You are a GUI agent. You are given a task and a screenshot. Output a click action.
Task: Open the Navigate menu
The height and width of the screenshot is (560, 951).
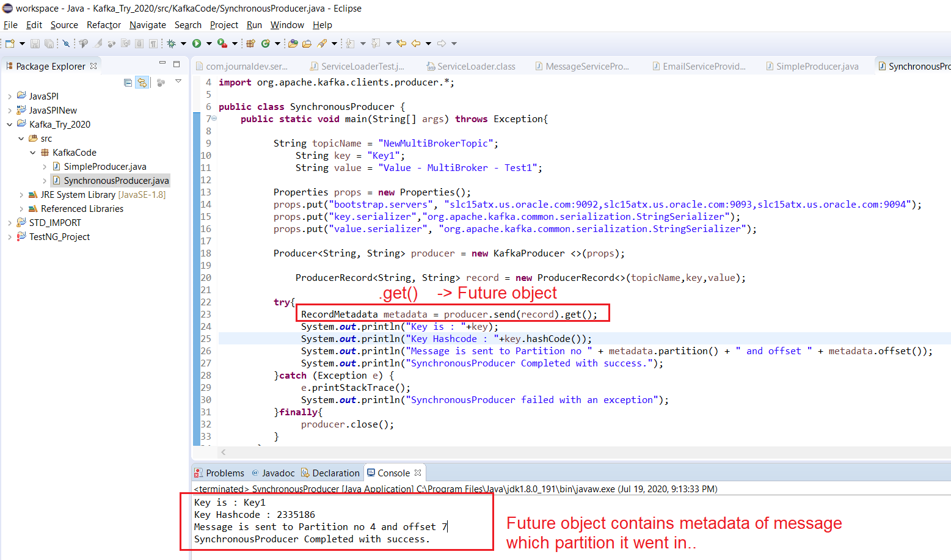pos(148,25)
